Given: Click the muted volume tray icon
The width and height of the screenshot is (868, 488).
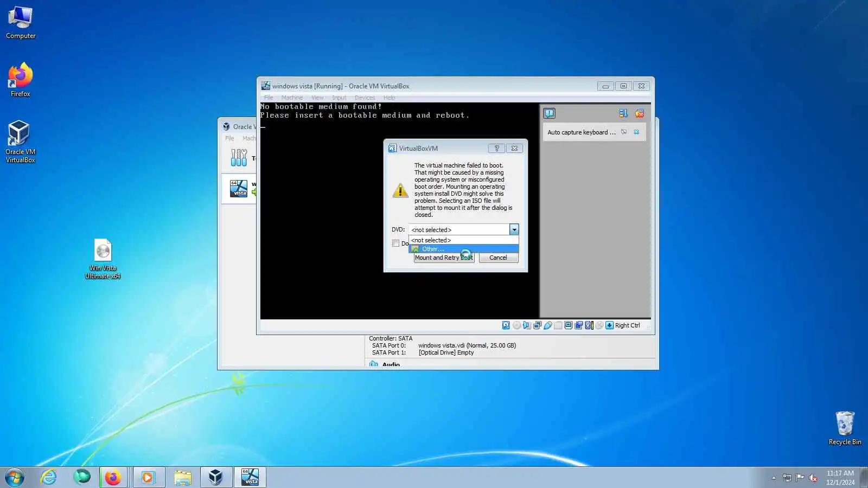Looking at the screenshot, I should [x=813, y=478].
